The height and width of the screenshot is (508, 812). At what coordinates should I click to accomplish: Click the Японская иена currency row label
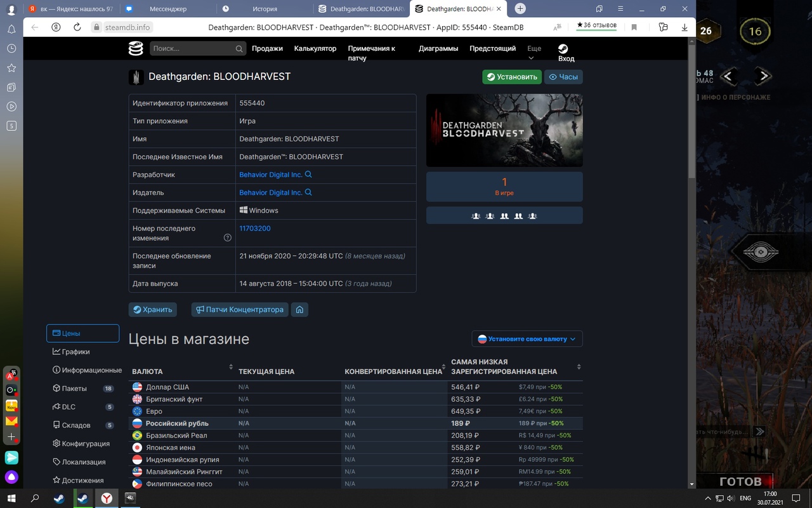click(x=171, y=448)
